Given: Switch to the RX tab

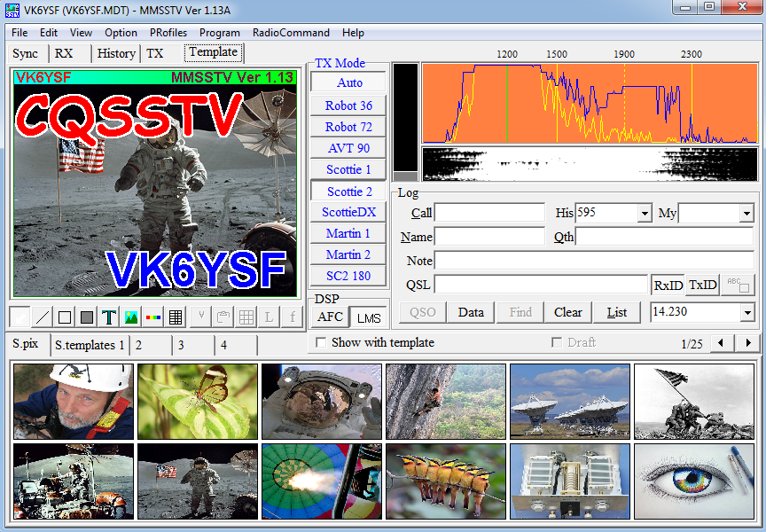Looking at the screenshot, I should (70, 53).
